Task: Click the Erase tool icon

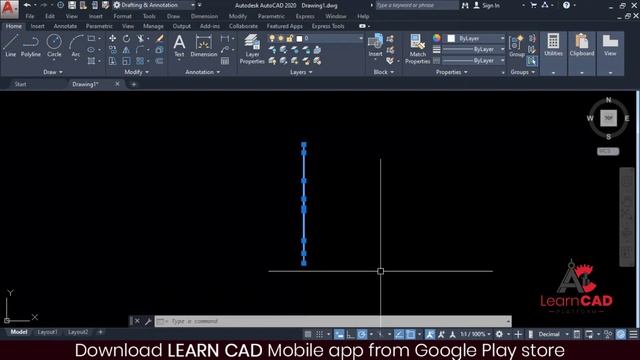Action: point(160,38)
